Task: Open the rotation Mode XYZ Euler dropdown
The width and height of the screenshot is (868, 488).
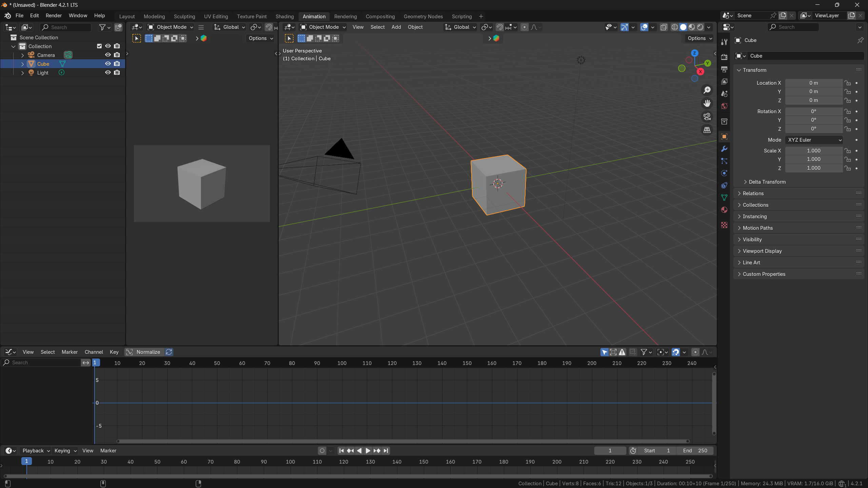Action: 814,140
